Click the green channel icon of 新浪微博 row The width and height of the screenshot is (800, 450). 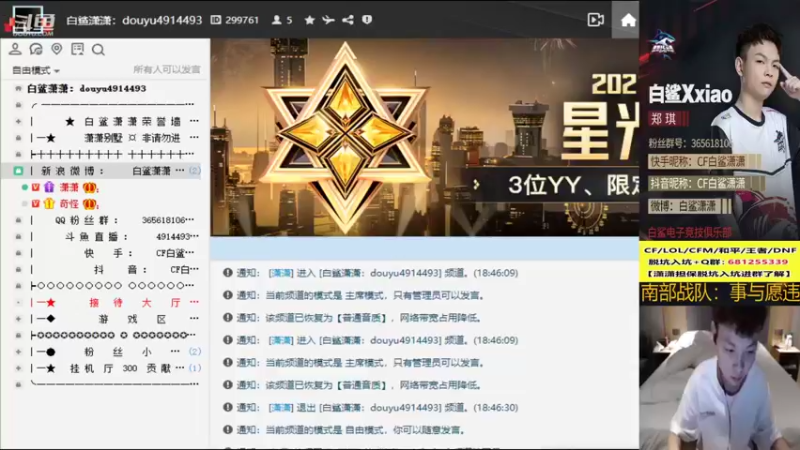(x=18, y=170)
